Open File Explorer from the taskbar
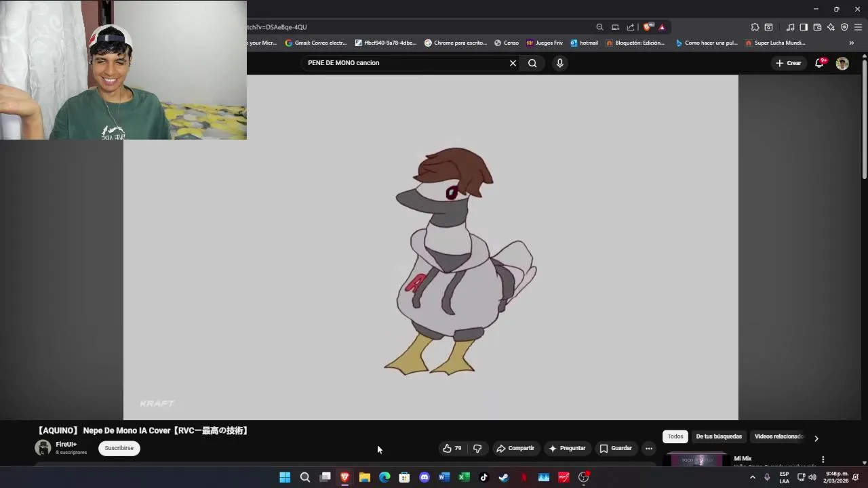The image size is (868, 488). coord(365,477)
